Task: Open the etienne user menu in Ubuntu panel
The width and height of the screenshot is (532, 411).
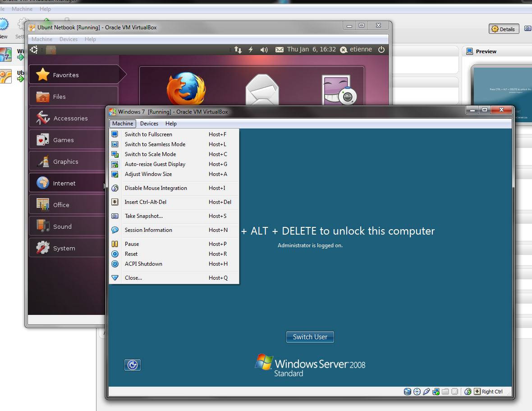Action: click(356, 50)
